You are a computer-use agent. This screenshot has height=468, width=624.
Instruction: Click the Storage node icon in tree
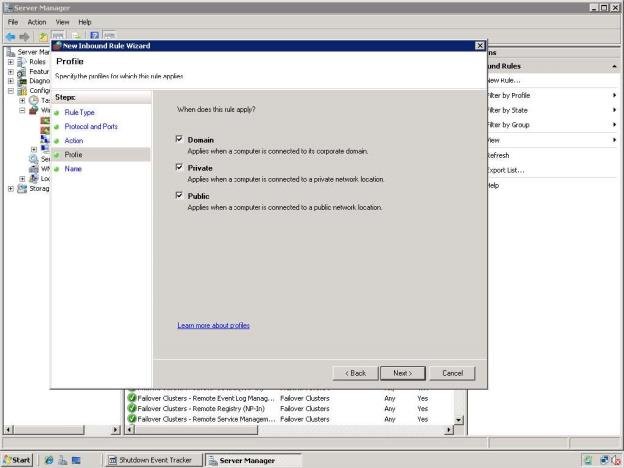coord(22,188)
